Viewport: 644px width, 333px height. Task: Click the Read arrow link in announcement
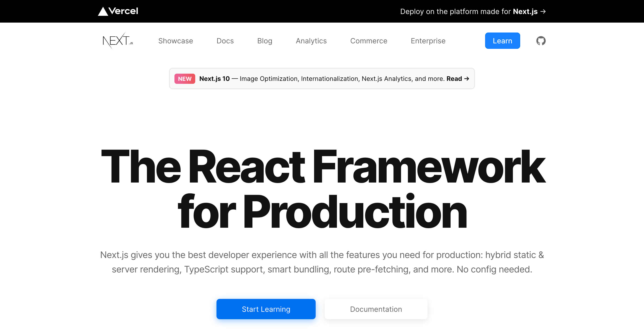pos(458,78)
